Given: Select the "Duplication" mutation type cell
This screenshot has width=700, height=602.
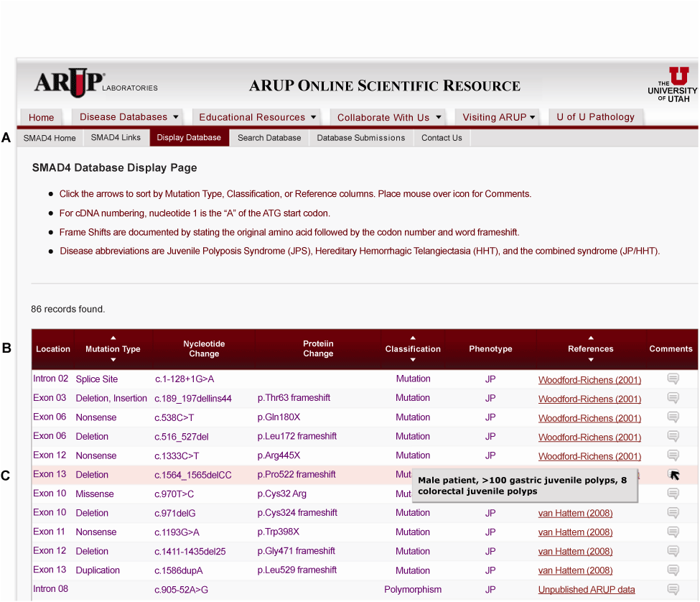Looking at the screenshot, I should [98, 570].
